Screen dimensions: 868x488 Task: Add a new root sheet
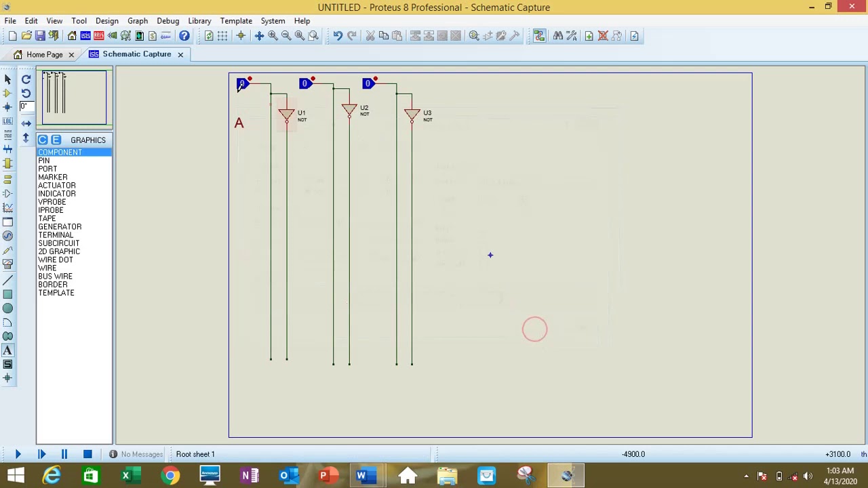click(589, 36)
